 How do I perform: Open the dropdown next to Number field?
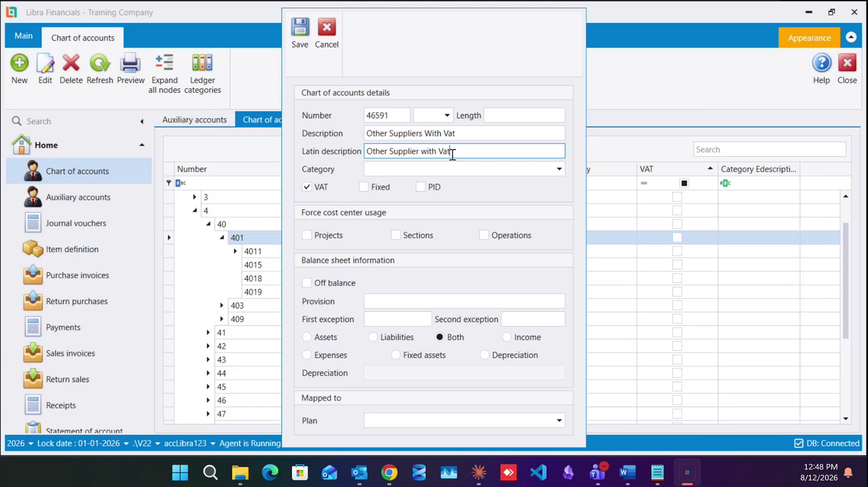click(446, 116)
